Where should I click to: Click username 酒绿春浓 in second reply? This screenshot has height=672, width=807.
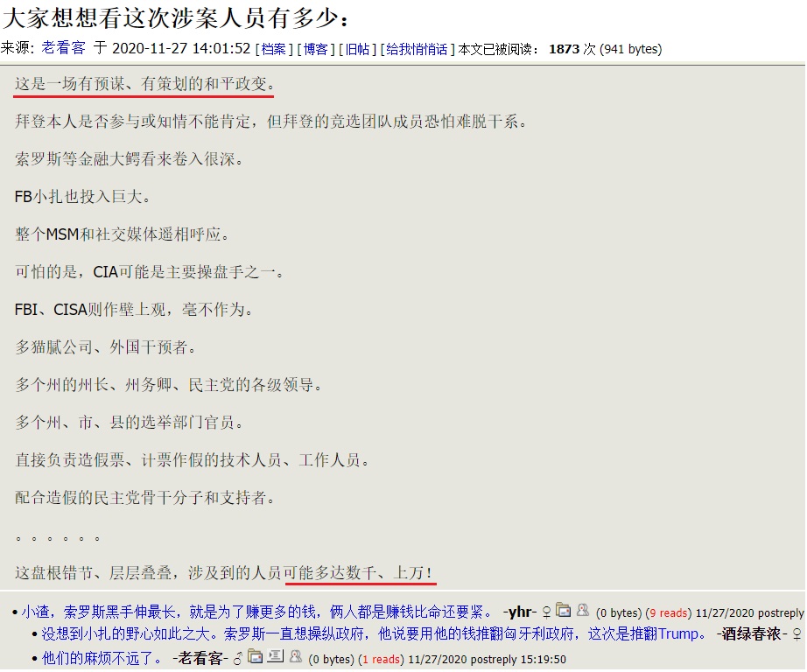[751, 633]
